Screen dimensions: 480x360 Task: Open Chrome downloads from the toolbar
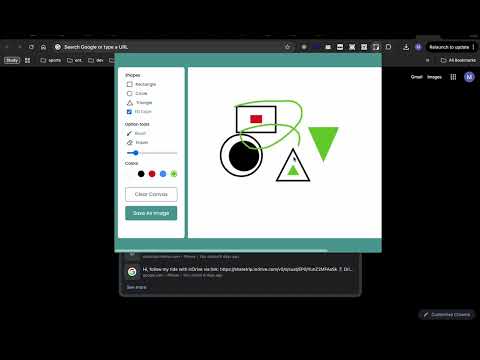click(x=406, y=47)
